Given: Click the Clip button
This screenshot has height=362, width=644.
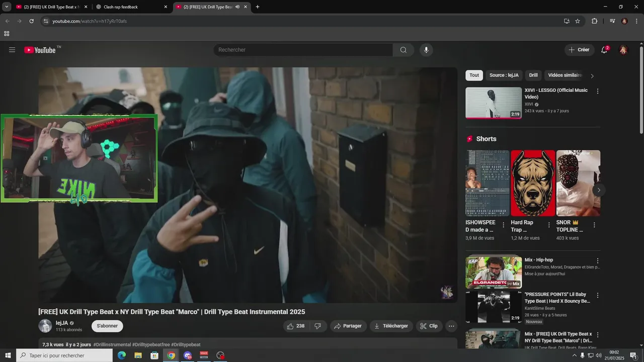Looking at the screenshot, I should point(429,326).
